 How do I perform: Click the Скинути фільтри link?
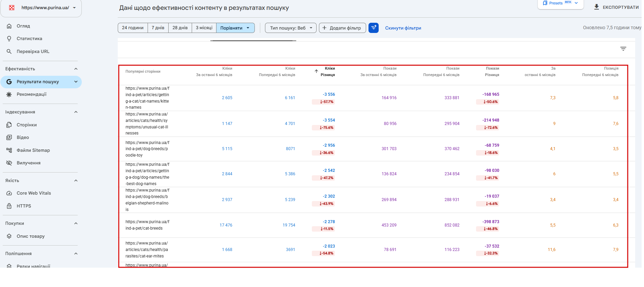(x=403, y=28)
